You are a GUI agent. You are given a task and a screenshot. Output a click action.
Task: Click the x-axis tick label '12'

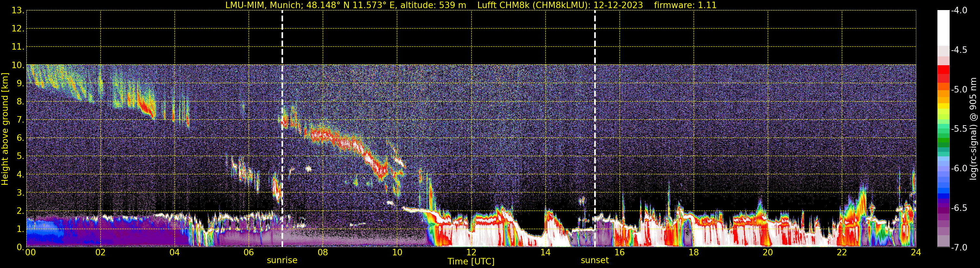pyautogui.click(x=471, y=252)
